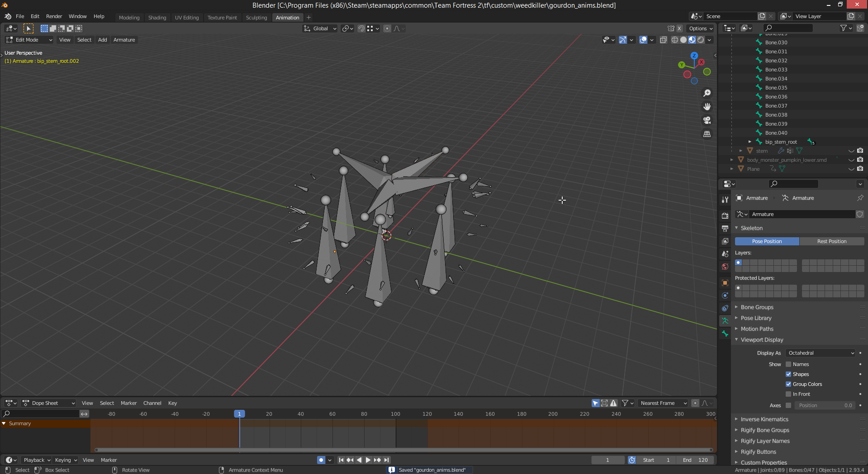This screenshot has width=868, height=474.
Task: Click the play animation button
Action: (368, 460)
